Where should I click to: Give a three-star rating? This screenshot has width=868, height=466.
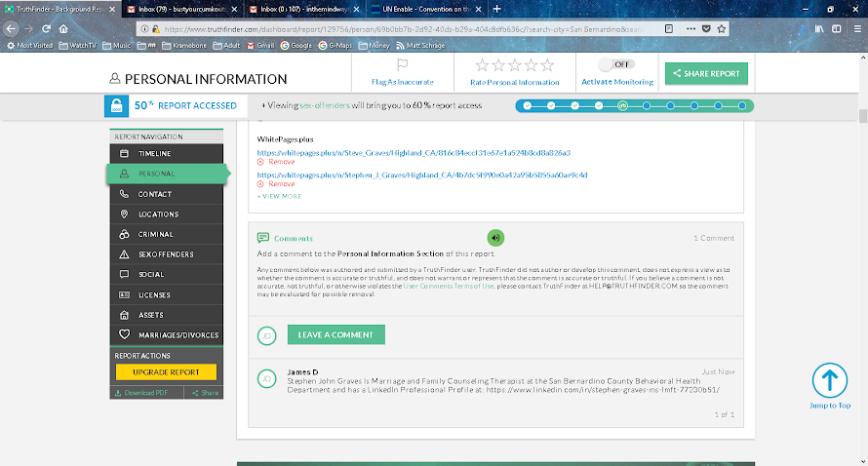(x=515, y=65)
